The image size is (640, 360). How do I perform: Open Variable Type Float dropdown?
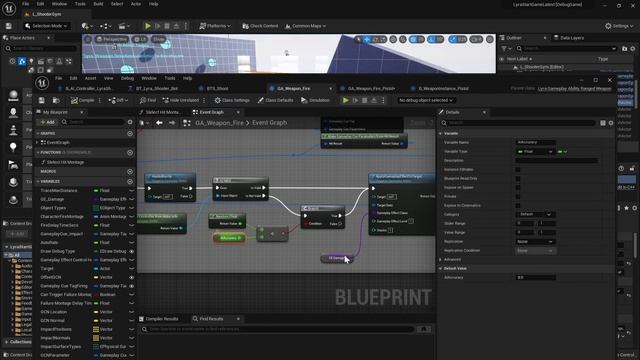535,151
